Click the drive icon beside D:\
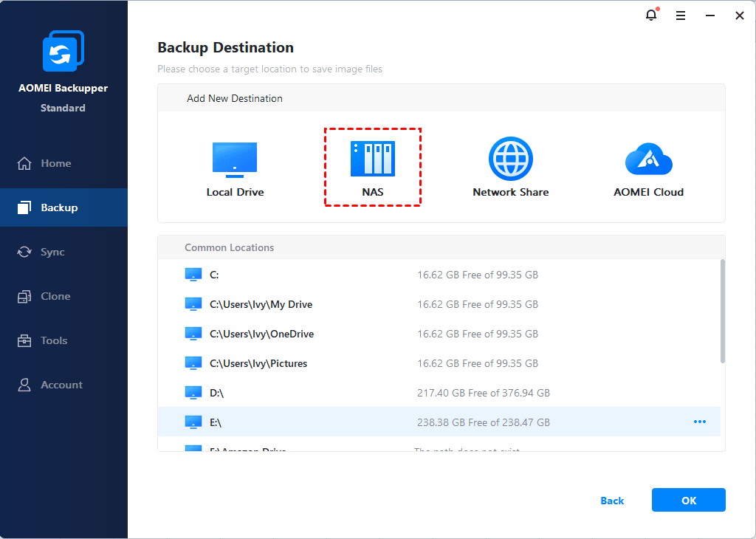Image resolution: width=756 pixels, height=539 pixels. tap(193, 393)
